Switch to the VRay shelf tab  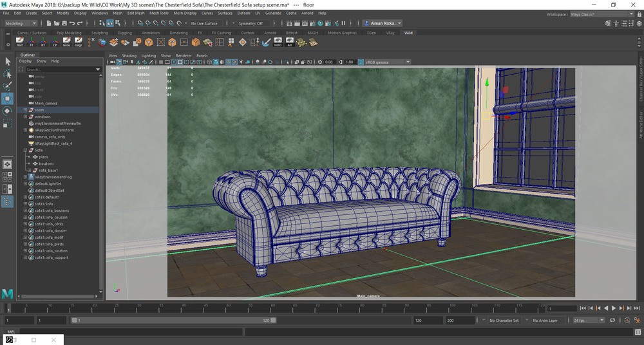(x=390, y=33)
